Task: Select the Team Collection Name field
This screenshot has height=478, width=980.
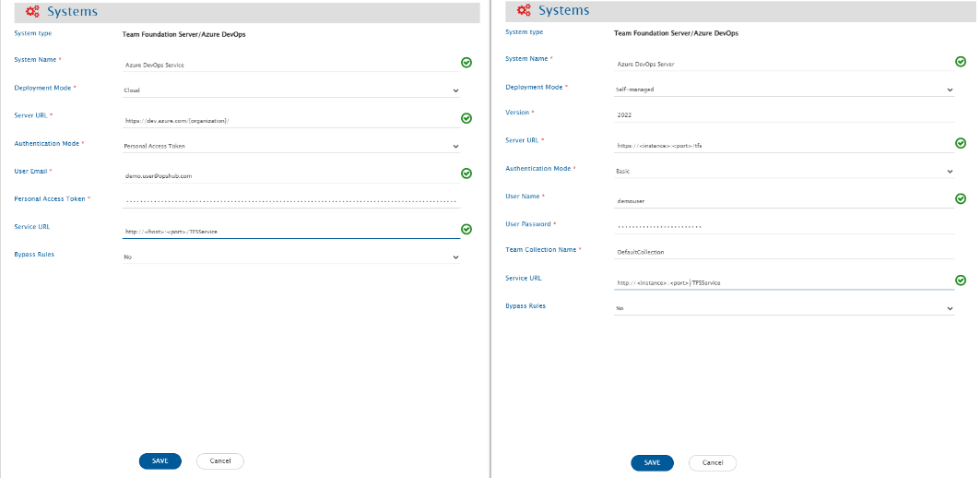Action: [784, 252]
